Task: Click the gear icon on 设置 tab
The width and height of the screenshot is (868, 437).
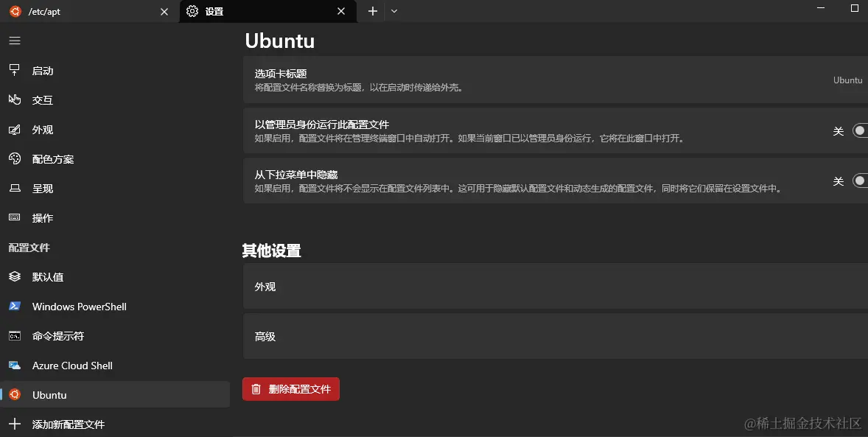Action: tap(192, 11)
